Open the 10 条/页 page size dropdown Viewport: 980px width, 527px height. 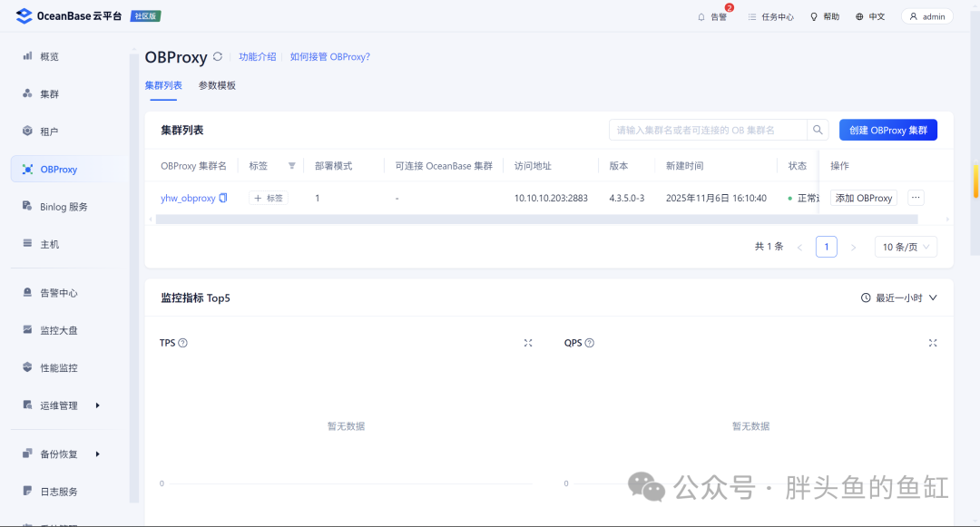coord(906,247)
